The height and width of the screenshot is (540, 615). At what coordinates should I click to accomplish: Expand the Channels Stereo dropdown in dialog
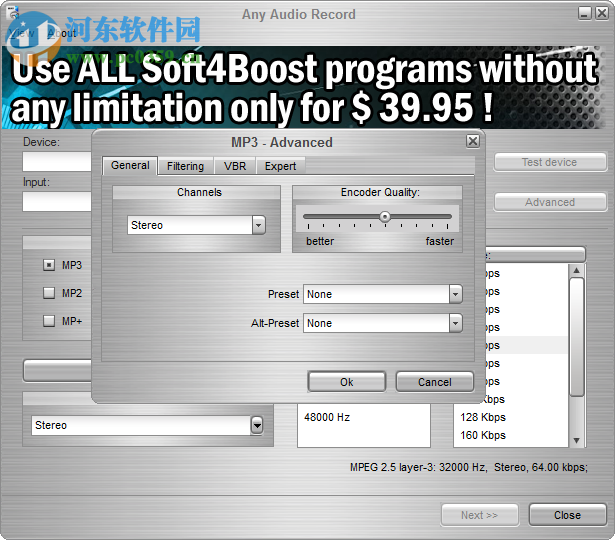pos(258,225)
